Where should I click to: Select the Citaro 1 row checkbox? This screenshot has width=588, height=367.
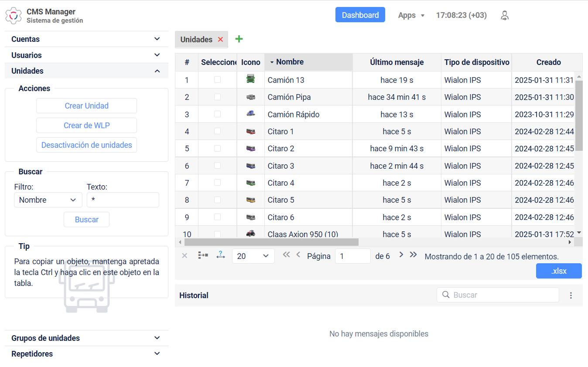(217, 131)
